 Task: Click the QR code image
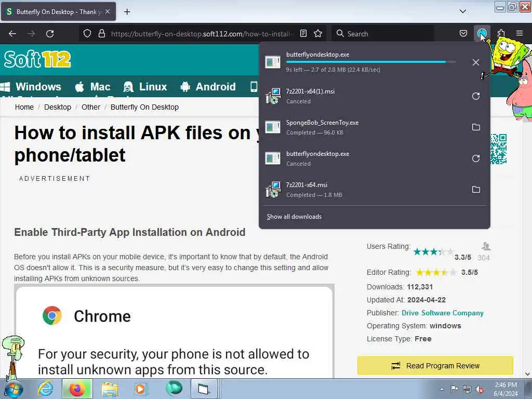pyautogui.click(x=498, y=149)
